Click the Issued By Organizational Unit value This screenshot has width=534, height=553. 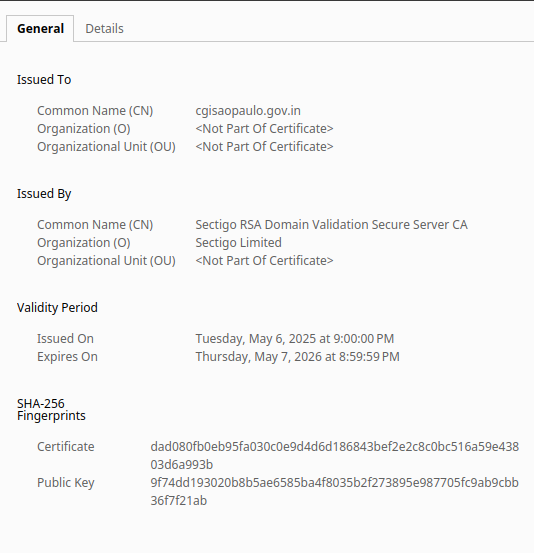(264, 261)
